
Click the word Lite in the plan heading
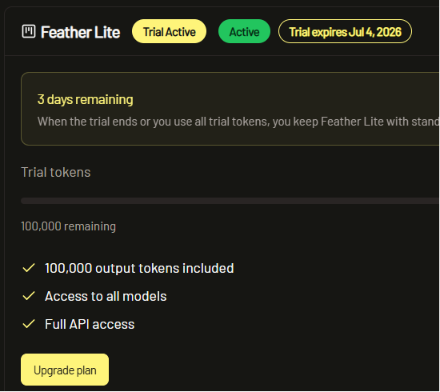coord(107,32)
